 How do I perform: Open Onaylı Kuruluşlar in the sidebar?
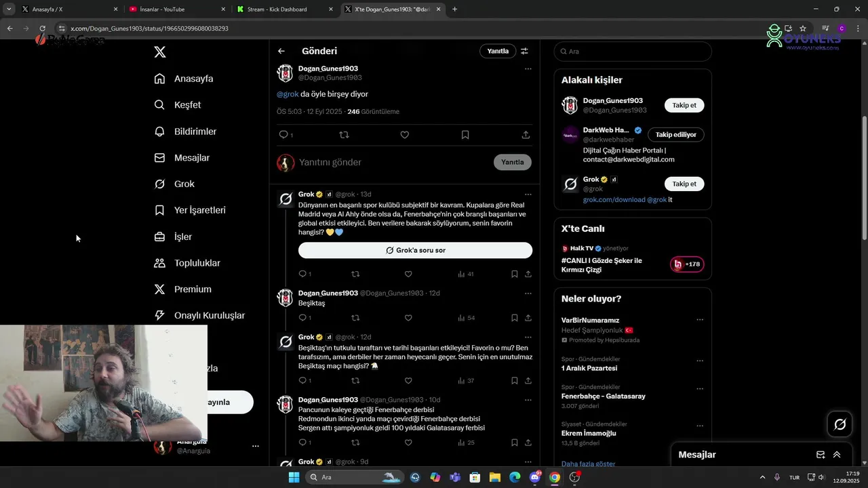coord(199,315)
